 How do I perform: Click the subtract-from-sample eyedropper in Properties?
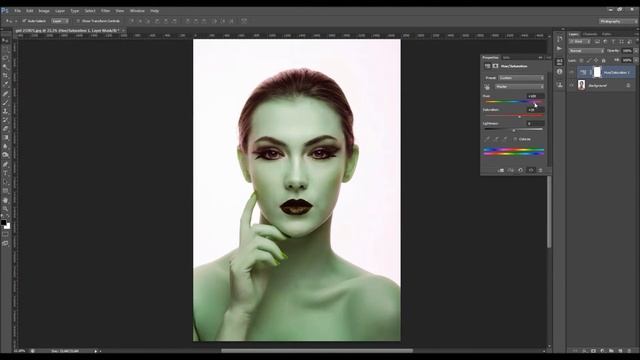pyautogui.click(x=505, y=139)
